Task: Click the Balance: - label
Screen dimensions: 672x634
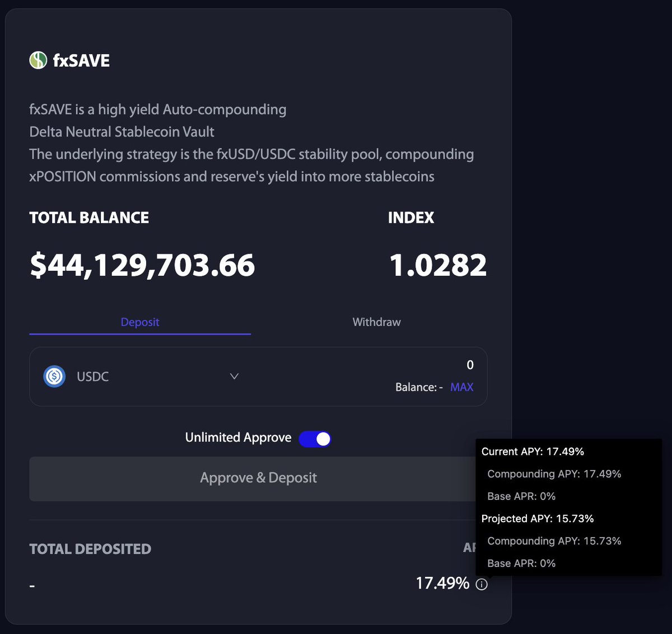Action: click(419, 387)
